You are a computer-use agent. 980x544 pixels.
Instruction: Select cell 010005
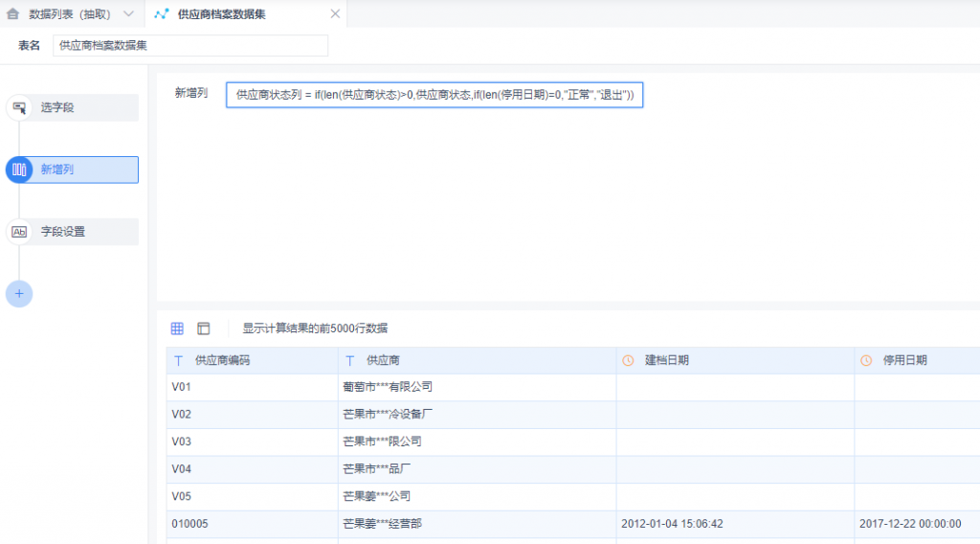(x=252, y=524)
